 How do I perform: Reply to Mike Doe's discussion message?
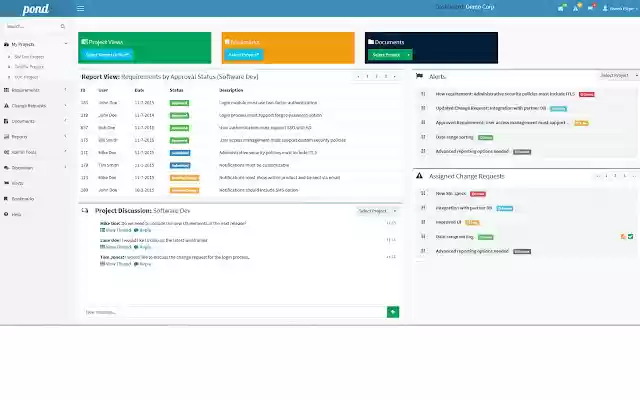(x=142, y=230)
